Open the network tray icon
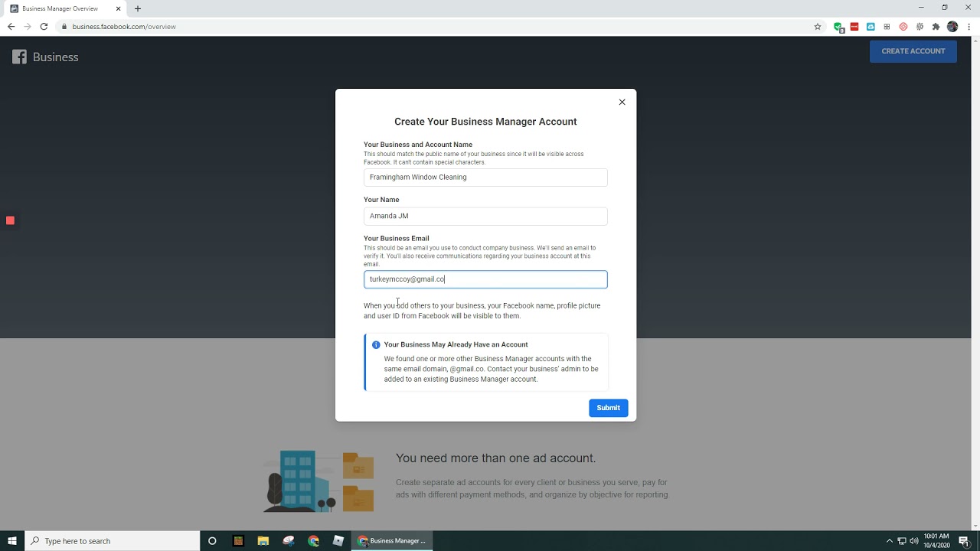Image resolution: width=980 pixels, height=551 pixels. (x=901, y=541)
